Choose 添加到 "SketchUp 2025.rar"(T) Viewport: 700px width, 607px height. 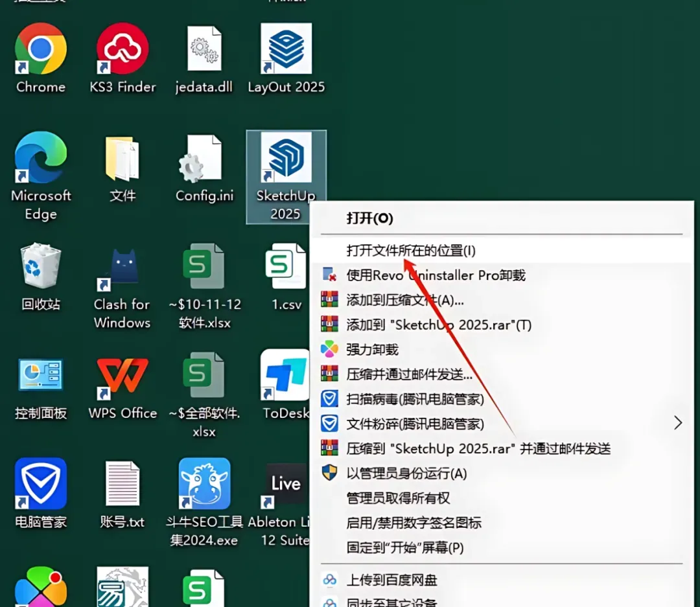(502, 325)
